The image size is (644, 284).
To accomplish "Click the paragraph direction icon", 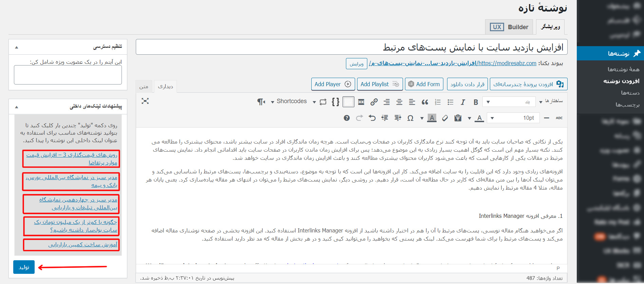I will (x=261, y=102).
